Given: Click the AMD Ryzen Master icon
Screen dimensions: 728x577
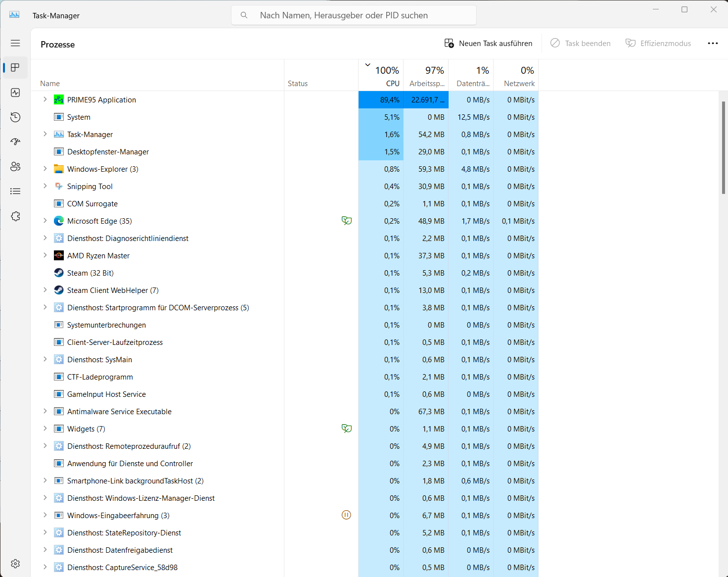Looking at the screenshot, I should pyautogui.click(x=59, y=255).
